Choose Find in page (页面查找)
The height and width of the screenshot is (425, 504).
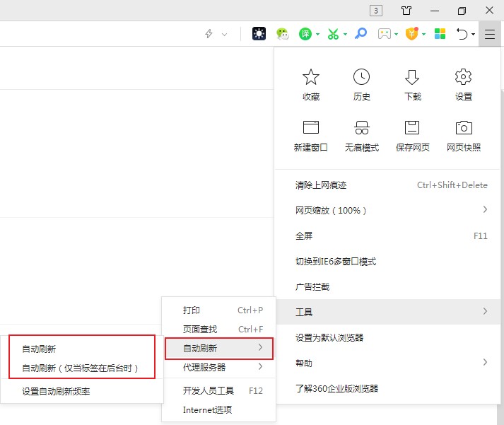pyautogui.click(x=218, y=330)
